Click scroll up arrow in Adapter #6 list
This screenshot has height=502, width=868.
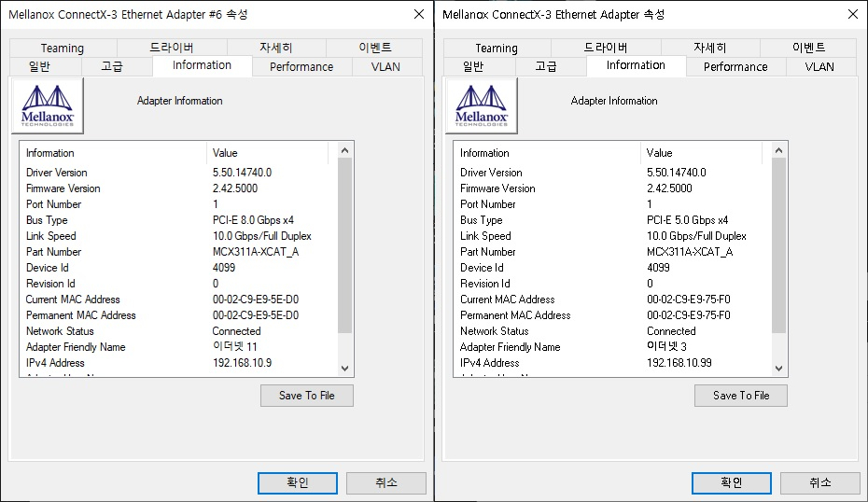coord(345,150)
